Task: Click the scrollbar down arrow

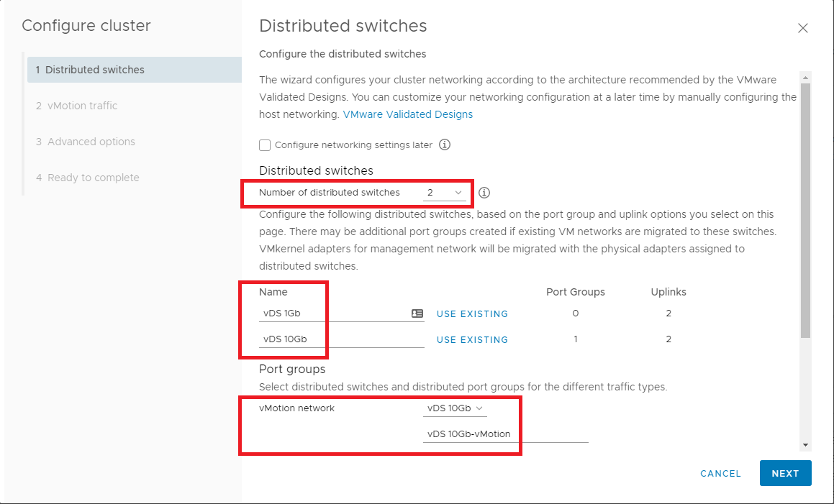Action: 805,446
